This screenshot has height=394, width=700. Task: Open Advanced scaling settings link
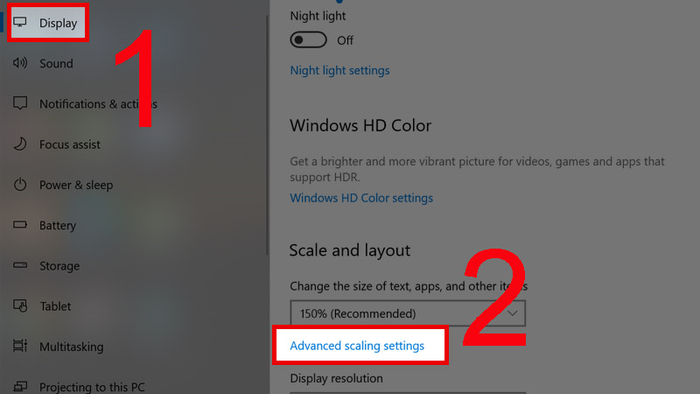357,346
